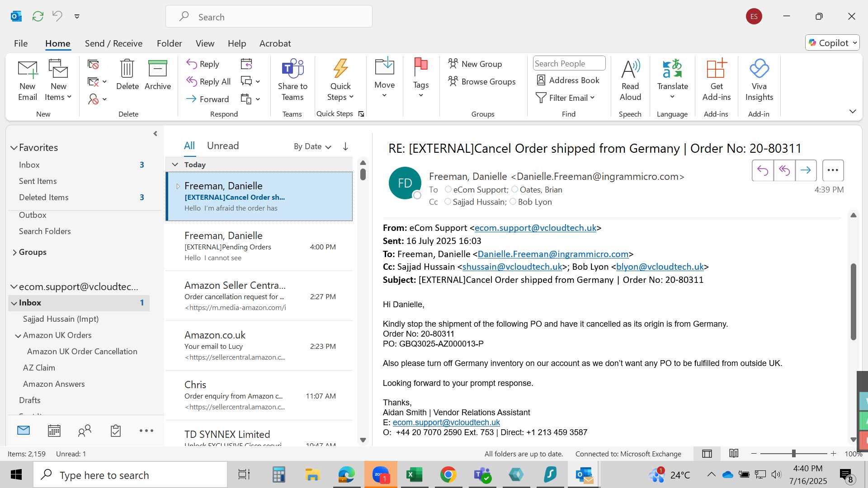Collapse the folder pane
Viewport: 868px width, 488px height.
pos(155,134)
